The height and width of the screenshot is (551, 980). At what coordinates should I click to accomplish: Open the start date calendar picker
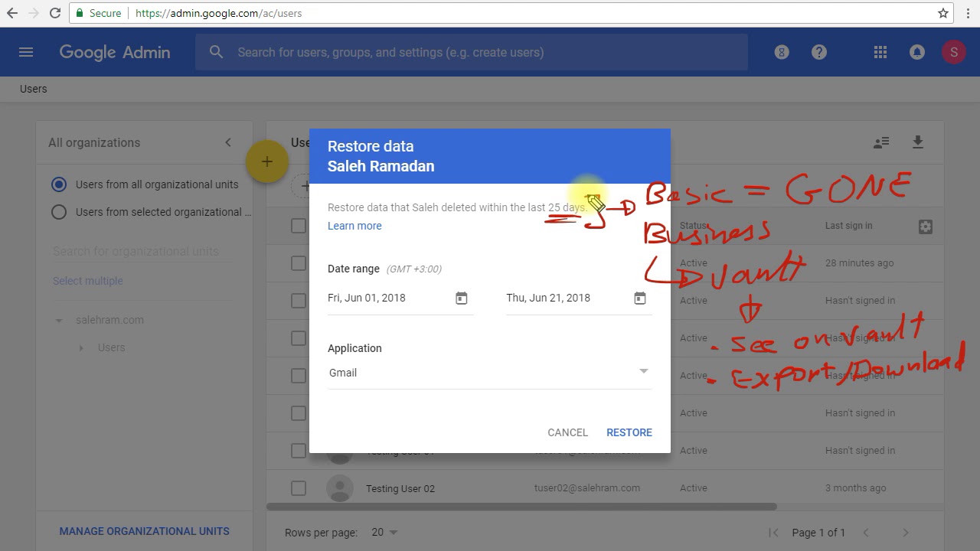462,298
